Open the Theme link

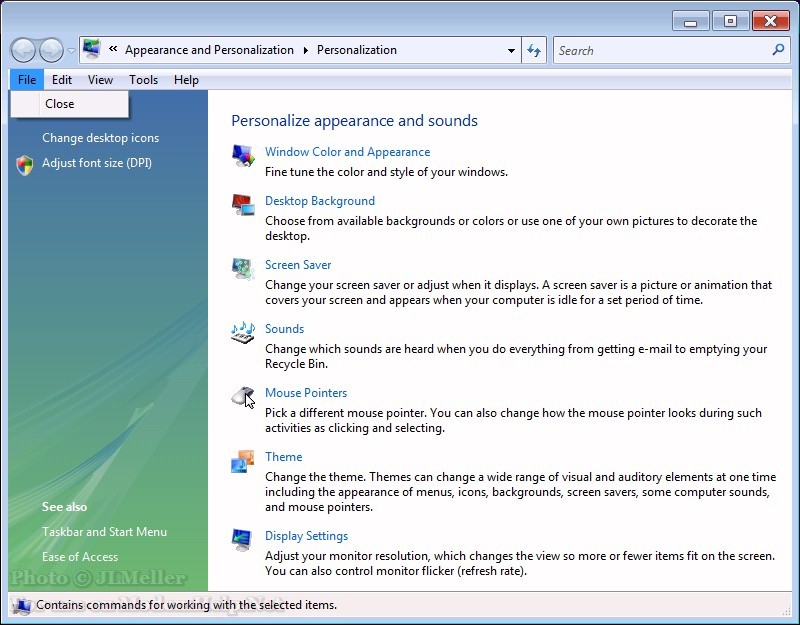click(283, 457)
